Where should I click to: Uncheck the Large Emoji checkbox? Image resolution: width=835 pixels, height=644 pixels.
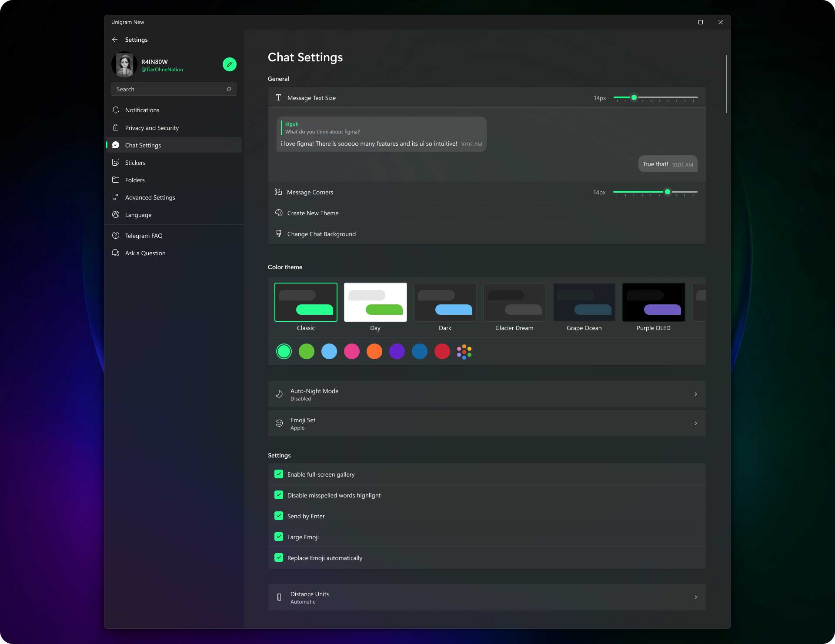pos(279,537)
